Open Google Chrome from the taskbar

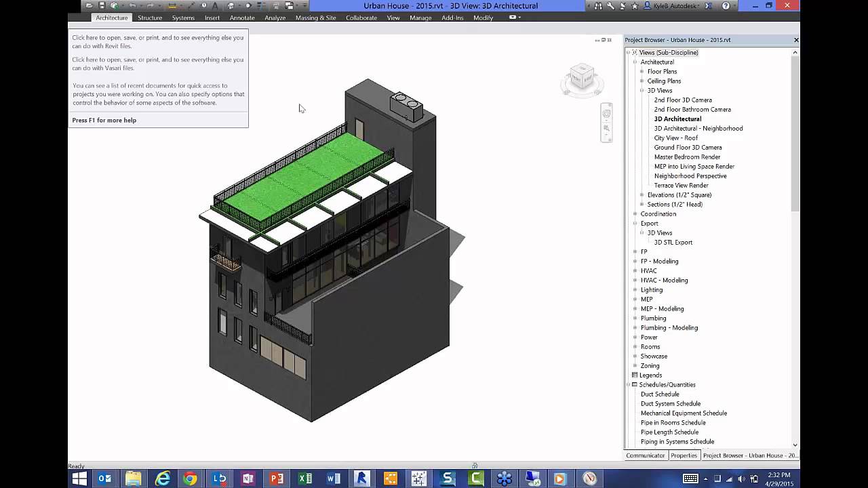pyautogui.click(x=191, y=479)
